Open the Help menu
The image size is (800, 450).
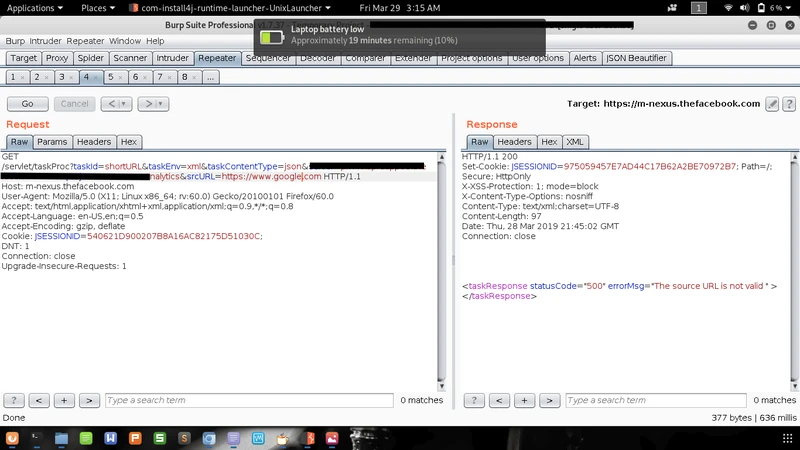tap(155, 41)
